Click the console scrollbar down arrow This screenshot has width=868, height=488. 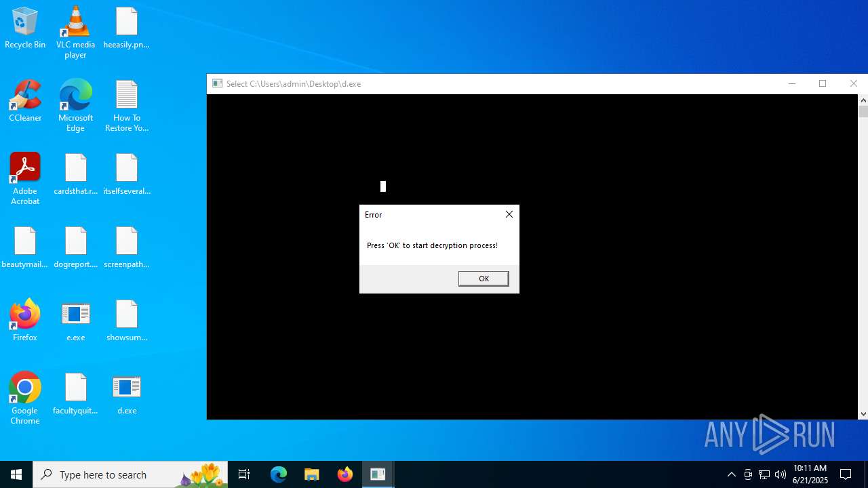(x=863, y=413)
